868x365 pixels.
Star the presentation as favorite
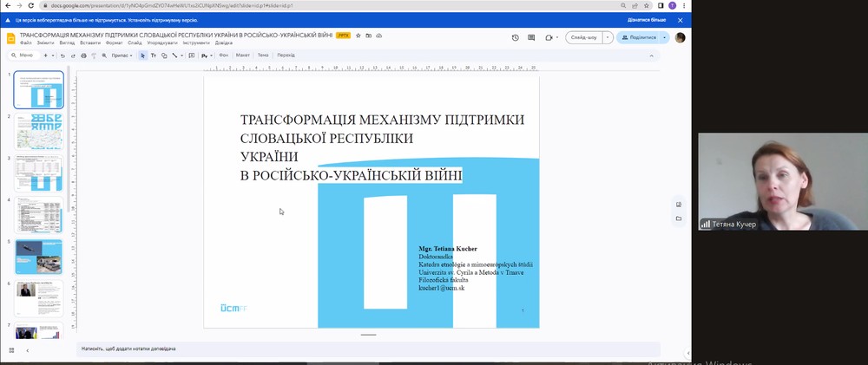click(x=358, y=35)
